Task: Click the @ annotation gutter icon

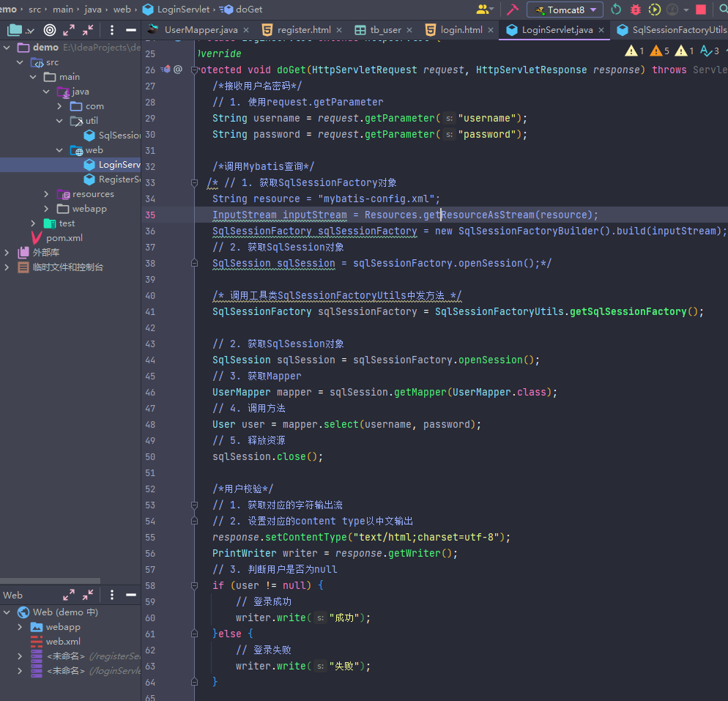Action: [x=178, y=70]
